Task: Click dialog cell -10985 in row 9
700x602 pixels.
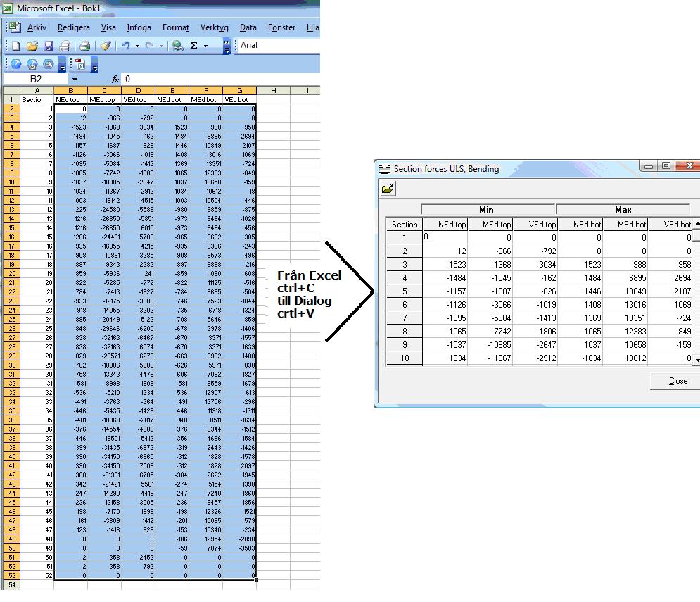Action: tap(490, 344)
